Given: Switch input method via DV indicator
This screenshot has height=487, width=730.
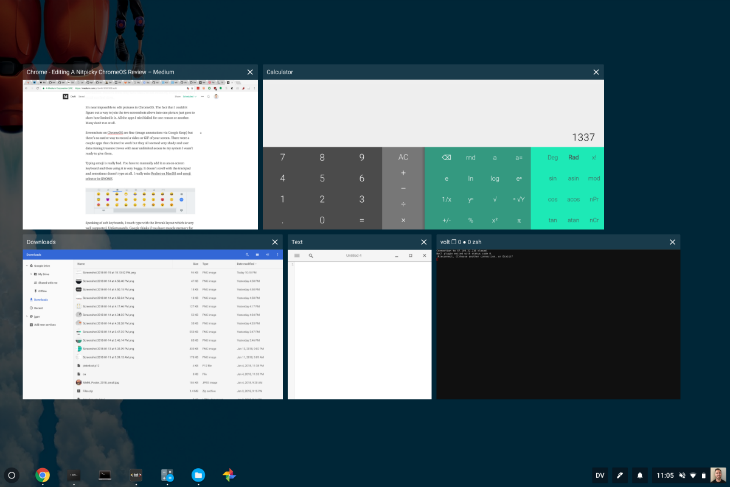Looking at the screenshot, I should (600, 475).
